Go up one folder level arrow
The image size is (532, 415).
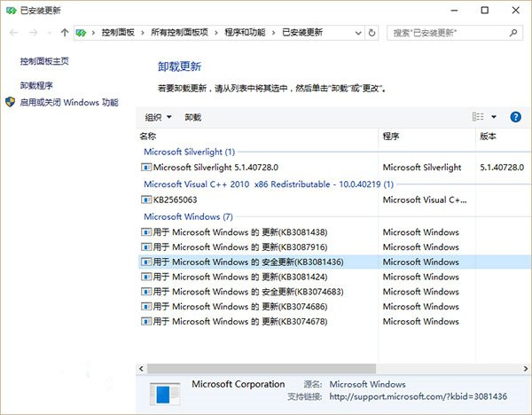point(65,33)
